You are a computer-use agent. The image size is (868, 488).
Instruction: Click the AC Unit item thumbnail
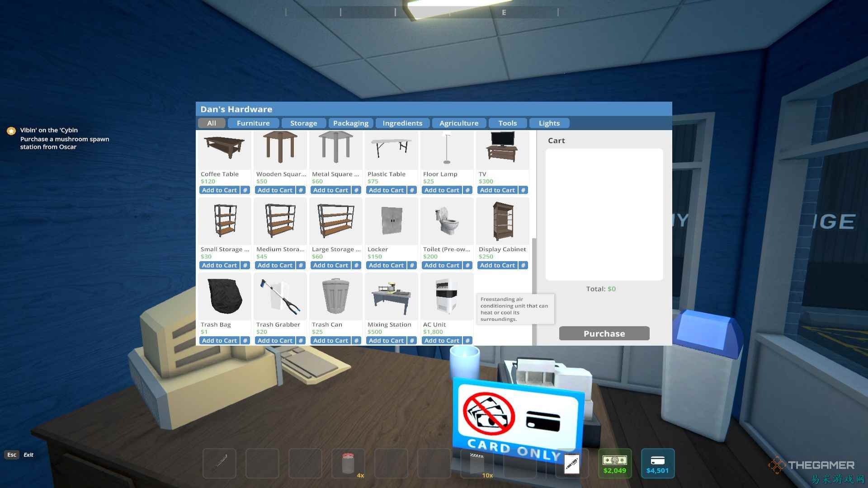(x=447, y=297)
